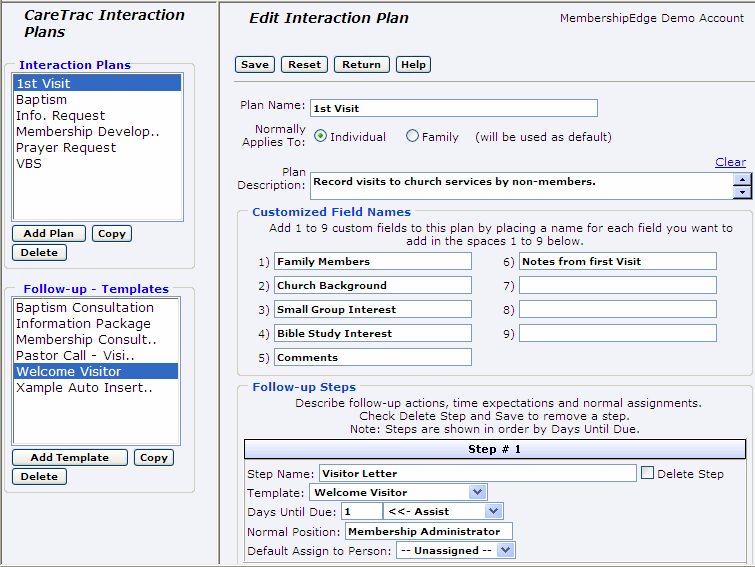Click the Add Plan button

pos(49,234)
